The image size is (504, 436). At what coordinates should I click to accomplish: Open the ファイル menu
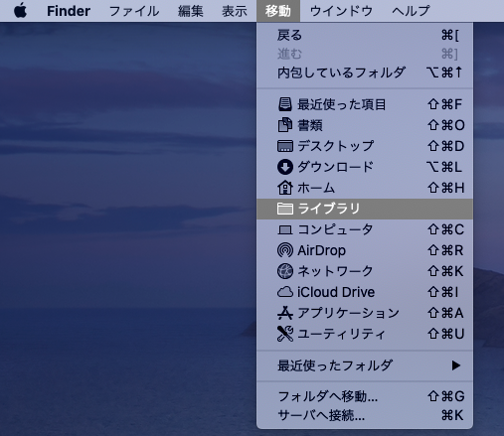tap(134, 11)
